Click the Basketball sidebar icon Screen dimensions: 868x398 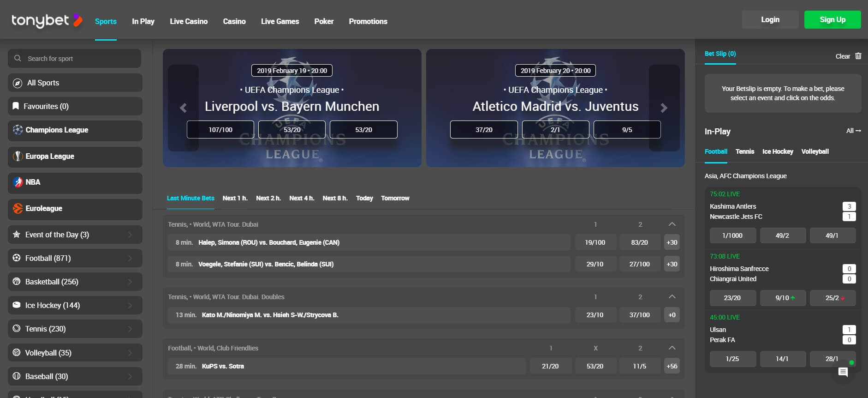tap(17, 282)
